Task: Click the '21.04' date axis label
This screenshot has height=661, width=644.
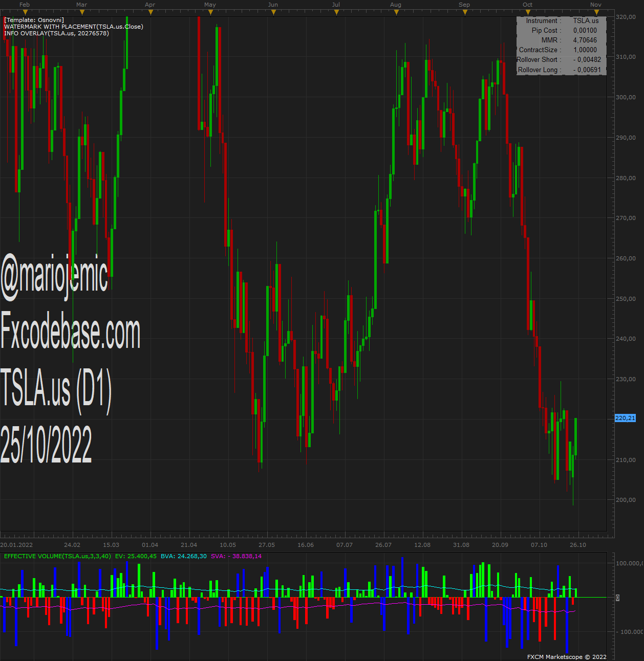Action: (189, 545)
